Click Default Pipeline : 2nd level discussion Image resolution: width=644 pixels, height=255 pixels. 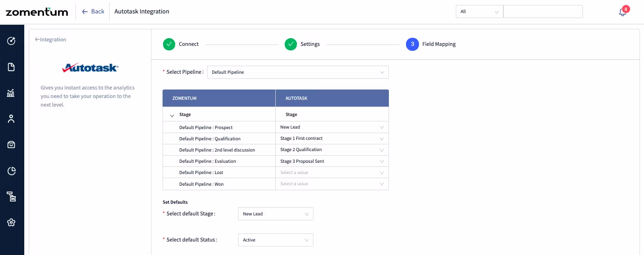coord(219,150)
